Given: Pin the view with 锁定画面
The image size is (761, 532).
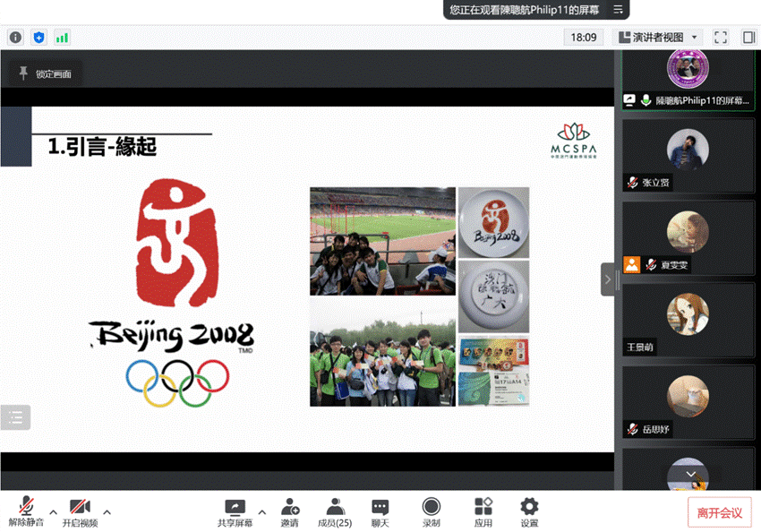Looking at the screenshot, I should point(45,73).
